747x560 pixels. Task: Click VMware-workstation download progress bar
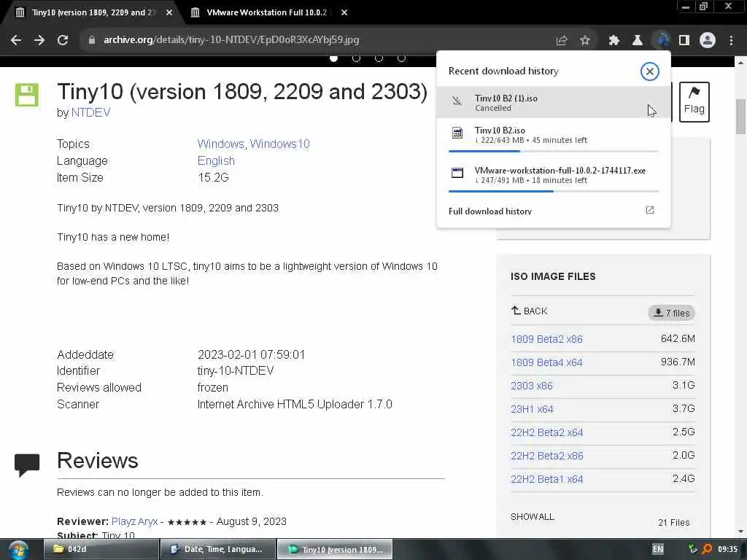[x=554, y=191]
